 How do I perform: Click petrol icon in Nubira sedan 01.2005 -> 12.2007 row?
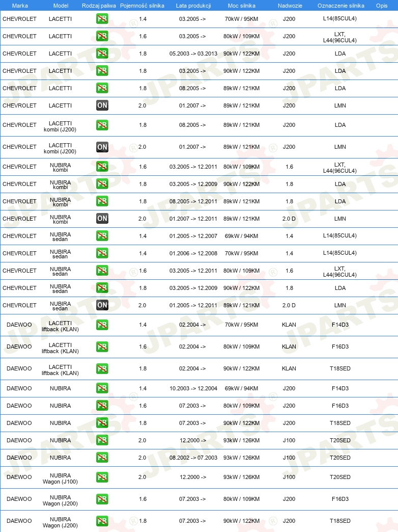(x=102, y=236)
